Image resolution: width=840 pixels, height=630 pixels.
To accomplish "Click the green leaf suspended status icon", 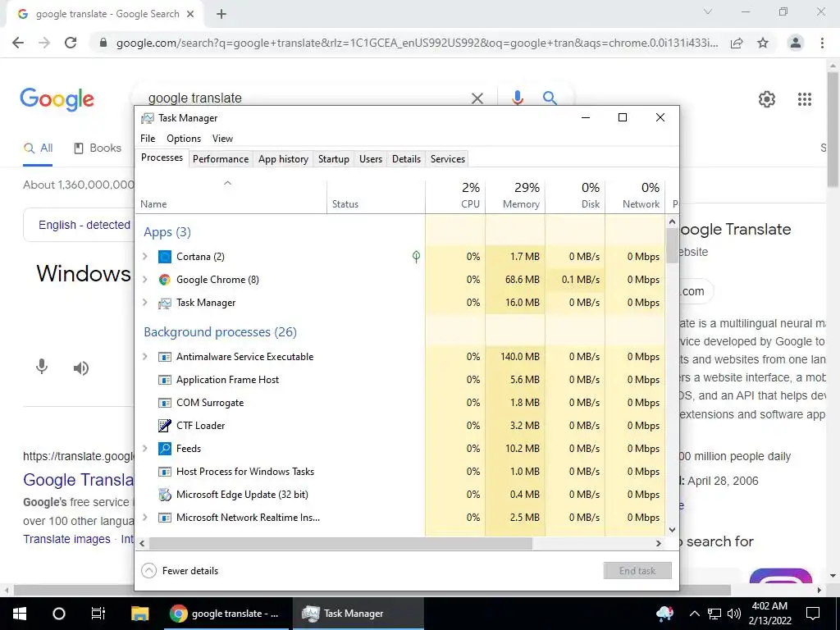I will pyautogui.click(x=416, y=257).
